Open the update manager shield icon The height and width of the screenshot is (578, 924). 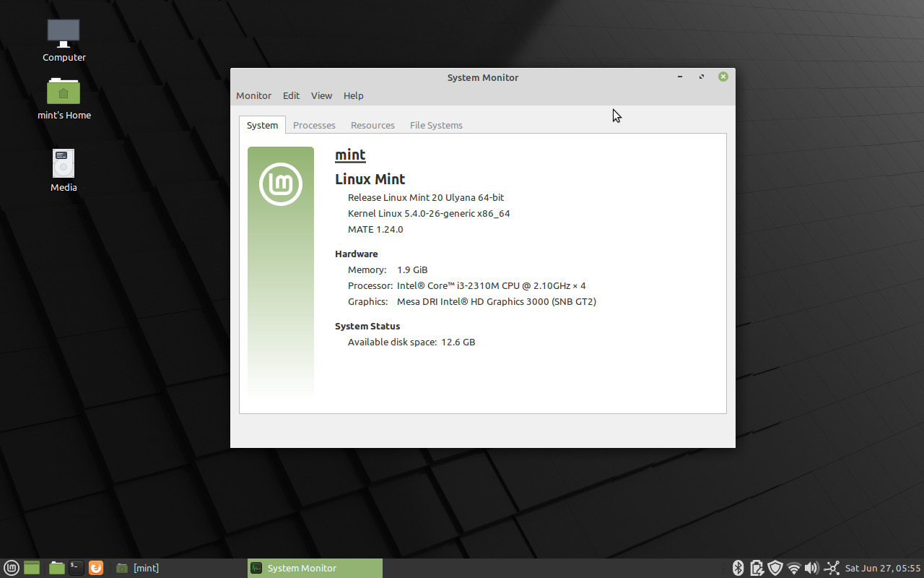click(x=775, y=568)
